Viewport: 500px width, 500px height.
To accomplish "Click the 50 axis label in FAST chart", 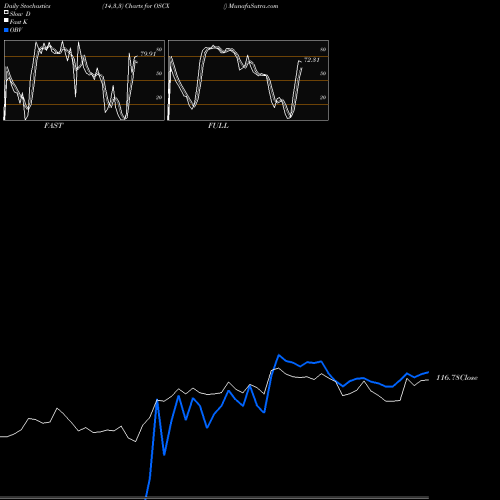I will point(159,73).
